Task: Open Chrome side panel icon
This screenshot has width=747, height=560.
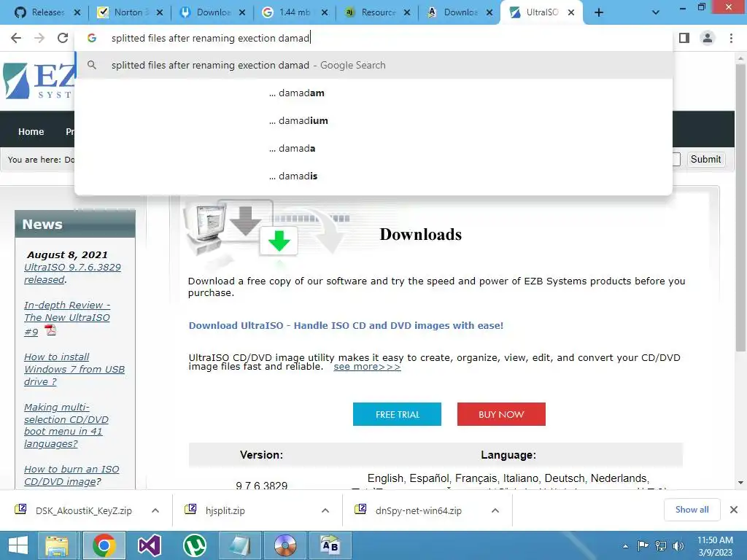Action: [x=684, y=38]
